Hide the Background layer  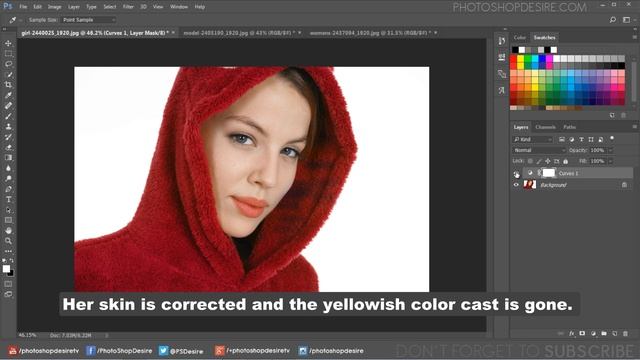(516, 185)
